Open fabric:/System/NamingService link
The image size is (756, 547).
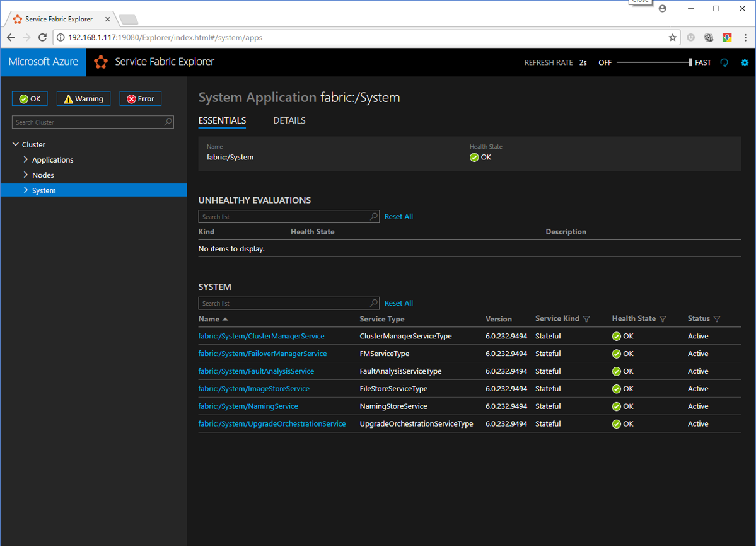pos(248,406)
